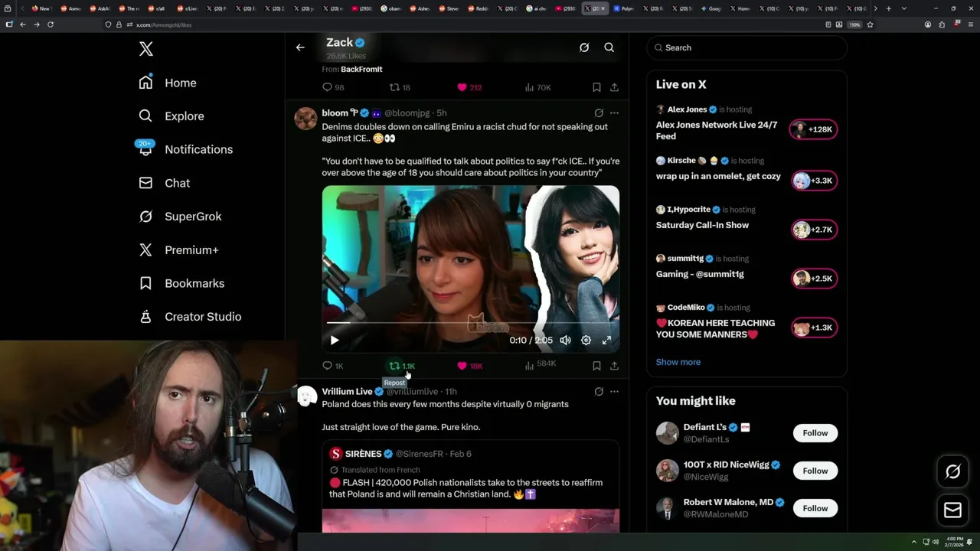
Task: Join CodeMiko live (+1.3K)
Action: coord(813,328)
